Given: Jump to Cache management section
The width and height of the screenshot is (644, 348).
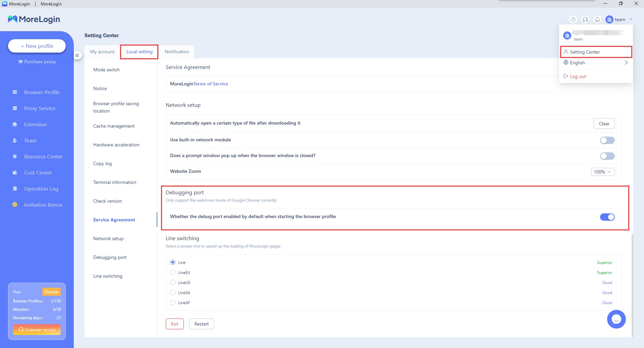Looking at the screenshot, I should point(114,126).
